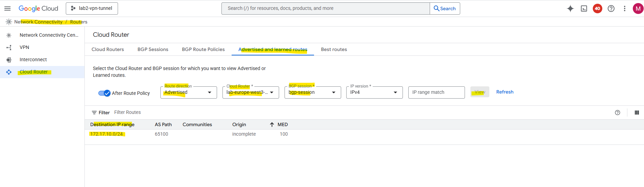Open the three-dot settings menu
The height and width of the screenshot is (187, 644).
[624, 8]
